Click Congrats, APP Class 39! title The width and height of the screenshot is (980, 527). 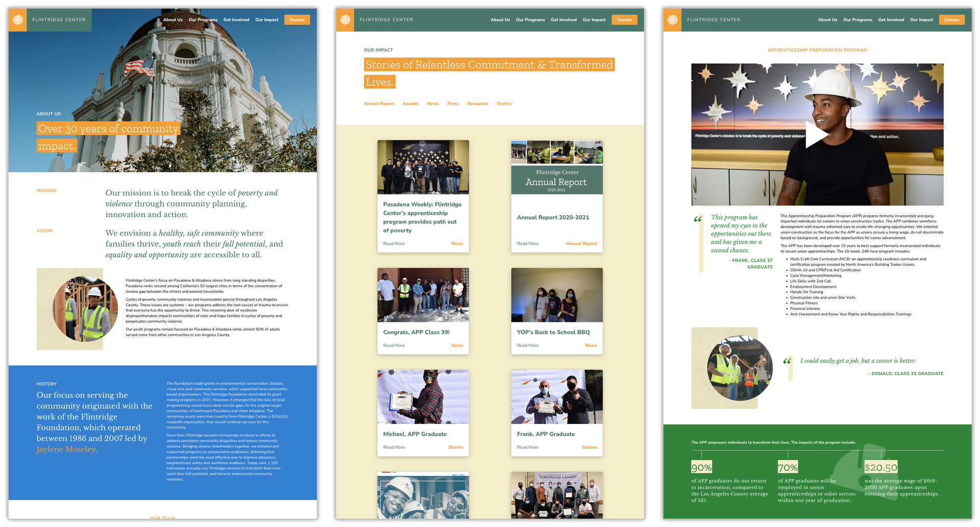click(416, 332)
